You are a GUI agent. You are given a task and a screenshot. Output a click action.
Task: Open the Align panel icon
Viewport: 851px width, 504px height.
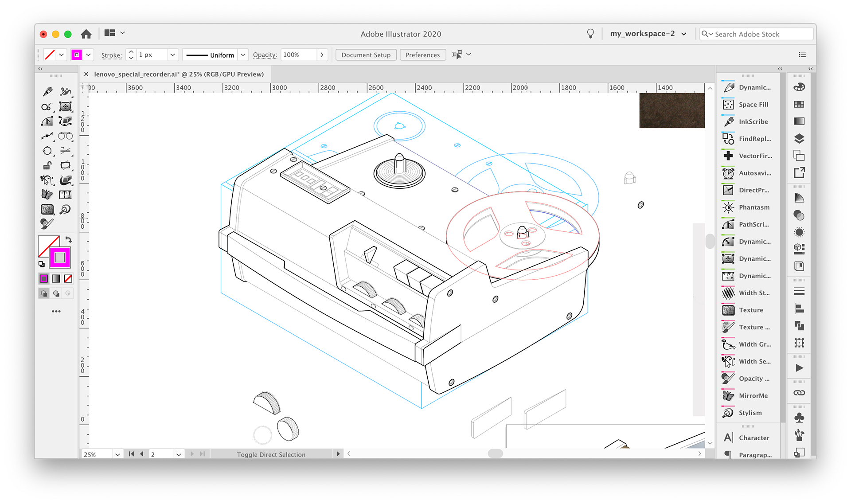coord(799,309)
